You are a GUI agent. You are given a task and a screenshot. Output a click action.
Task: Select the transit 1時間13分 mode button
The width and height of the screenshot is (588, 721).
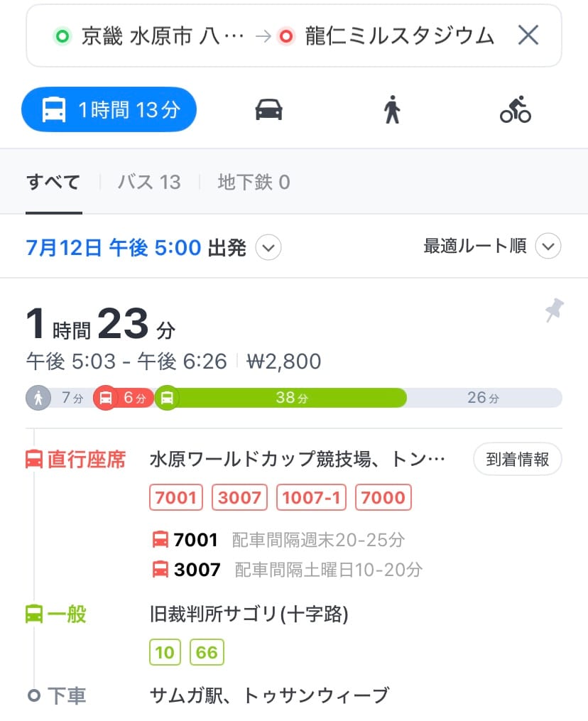pyautogui.click(x=109, y=110)
